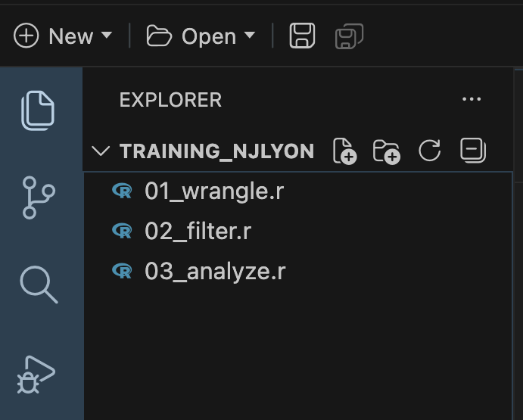The width and height of the screenshot is (523, 420).
Task: Open the Open dropdown arrow
Action: pyautogui.click(x=250, y=36)
